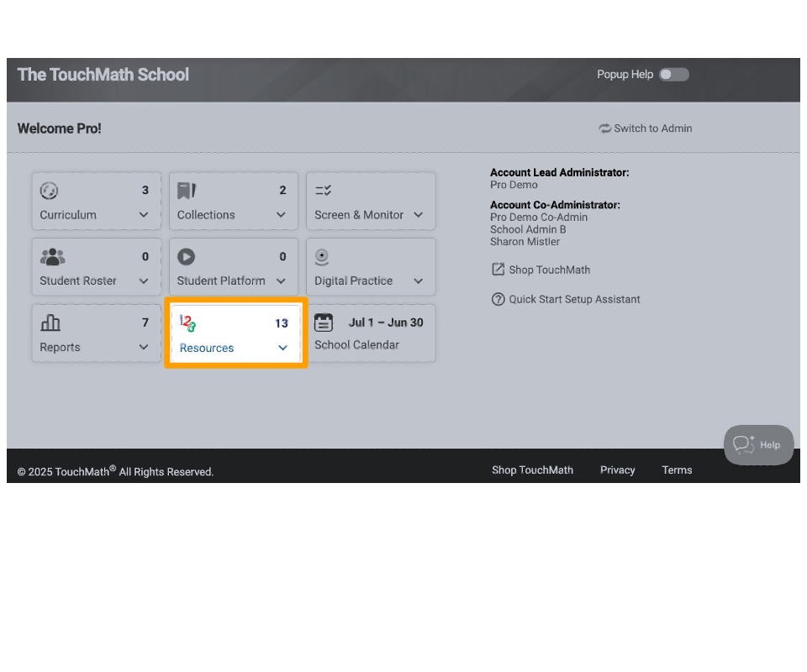807x672 pixels.
Task: Click the Student Platform play icon
Action: coord(187,256)
